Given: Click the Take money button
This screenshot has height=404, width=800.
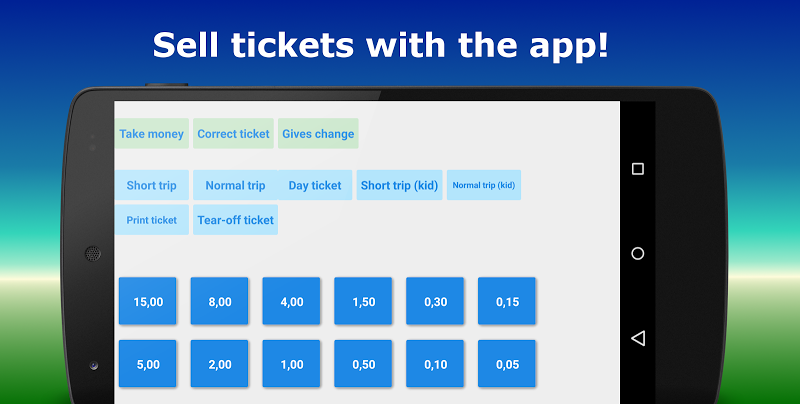Looking at the screenshot, I should pos(152,134).
